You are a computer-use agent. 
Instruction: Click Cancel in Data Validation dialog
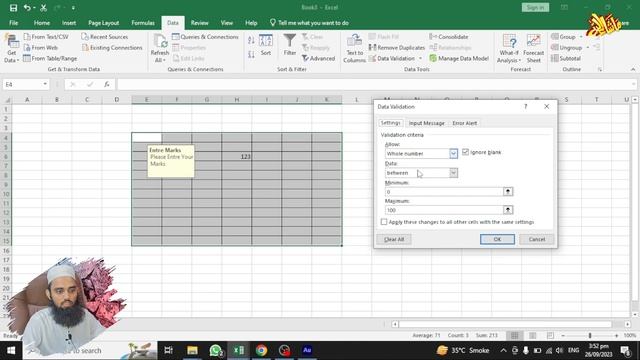click(537, 239)
